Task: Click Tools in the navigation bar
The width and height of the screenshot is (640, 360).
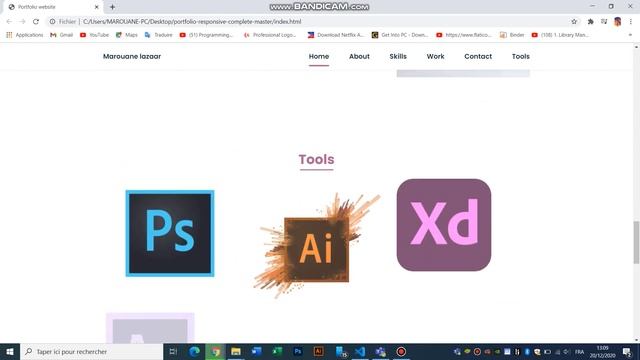Action: pyautogui.click(x=521, y=56)
